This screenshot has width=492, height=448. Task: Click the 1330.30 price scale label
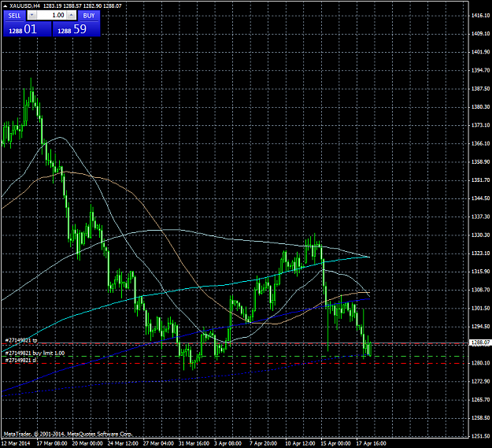coord(480,235)
